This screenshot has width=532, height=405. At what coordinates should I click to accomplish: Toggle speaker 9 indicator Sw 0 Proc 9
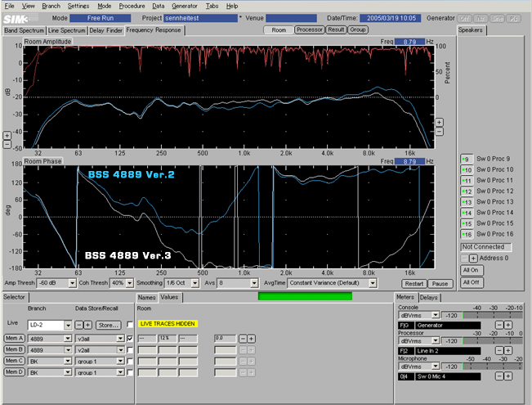click(x=467, y=159)
